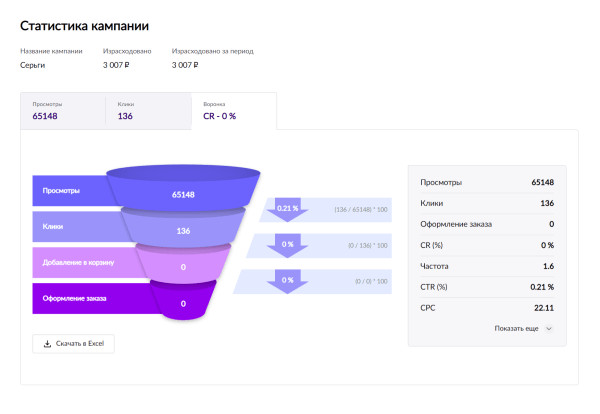Click the download icon in Excel button
Screen dimensions: 600x414
(x=46, y=344)
